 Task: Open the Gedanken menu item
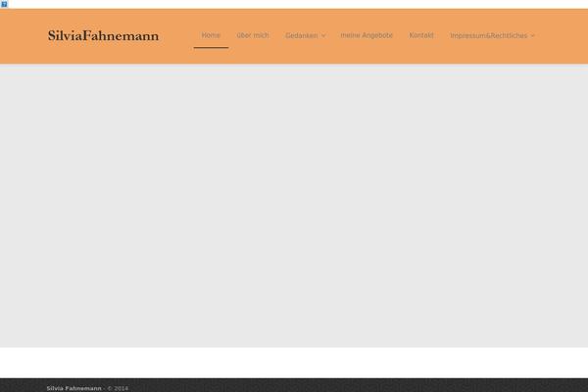pyautogui.click(x=302, y=35)
